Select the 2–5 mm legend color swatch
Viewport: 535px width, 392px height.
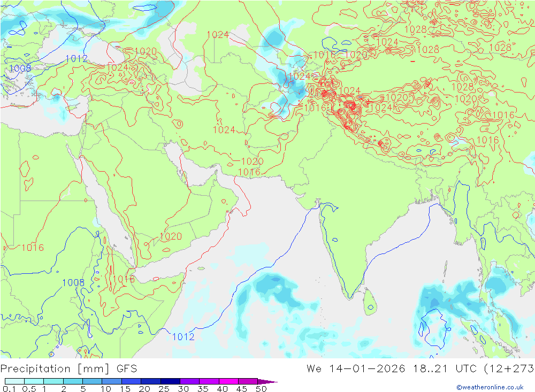(x=73, y=381)
